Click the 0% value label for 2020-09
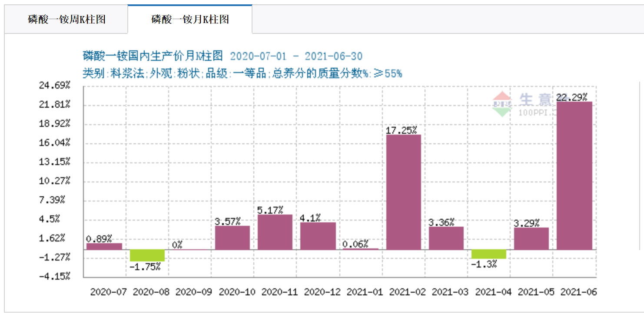Screen dimensions: 644x317 tap(177, 245)
